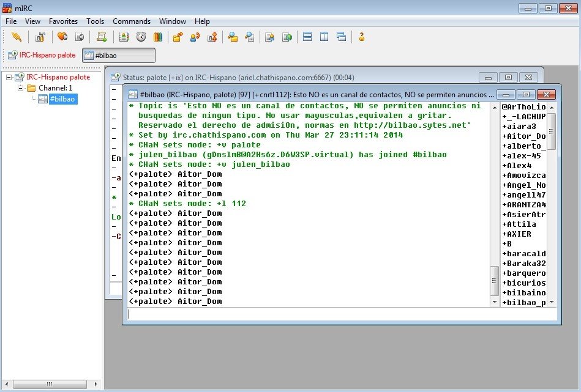
Task: Click nick list scrollbar up arrow
Action: (552, 108)
